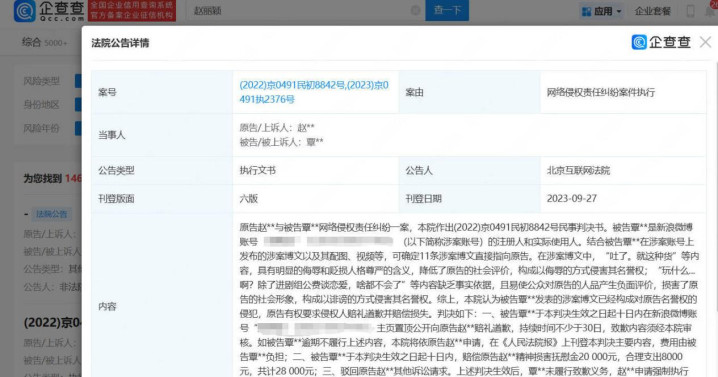Click the 风险年份 filter label
This screenshot has width=718, height=377.
point(42,128)
